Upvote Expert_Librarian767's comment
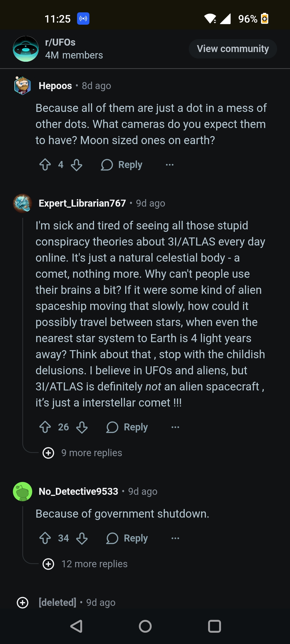Image resolution: width=290 pixels, height=644 pixels. (x=45, y=427)
